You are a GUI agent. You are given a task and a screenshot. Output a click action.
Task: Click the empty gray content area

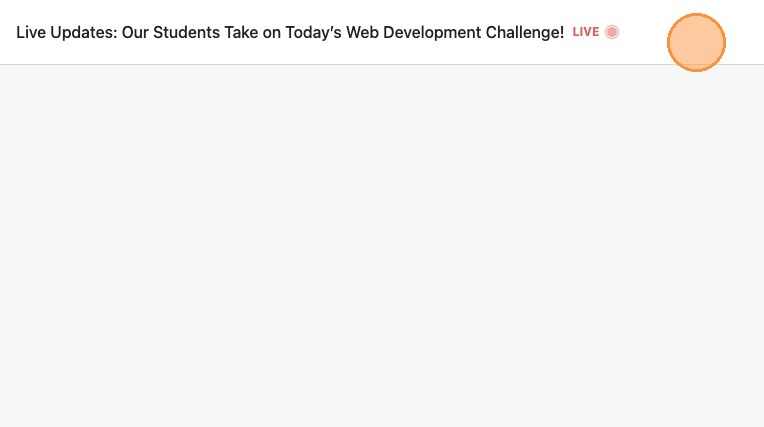pyautogui.click(x=382, y=250)
